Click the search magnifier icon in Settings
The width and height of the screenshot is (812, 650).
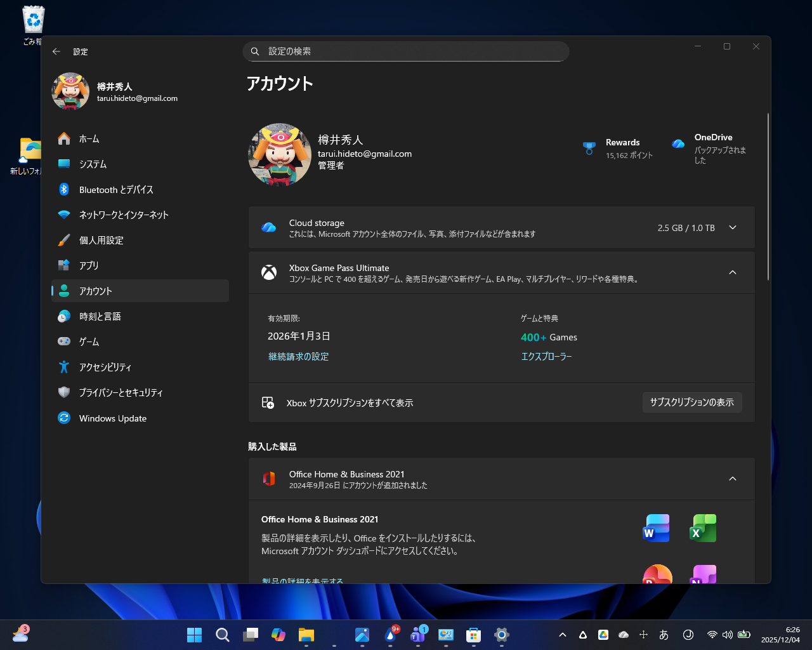point(255,51)
